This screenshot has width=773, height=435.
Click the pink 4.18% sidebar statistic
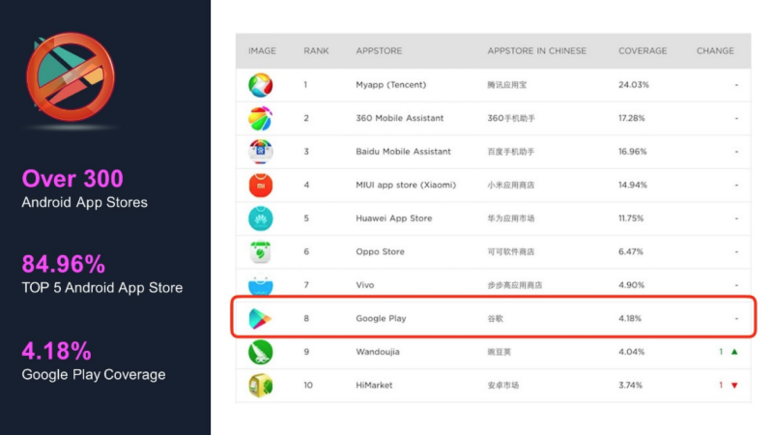(x=56, y=351)
